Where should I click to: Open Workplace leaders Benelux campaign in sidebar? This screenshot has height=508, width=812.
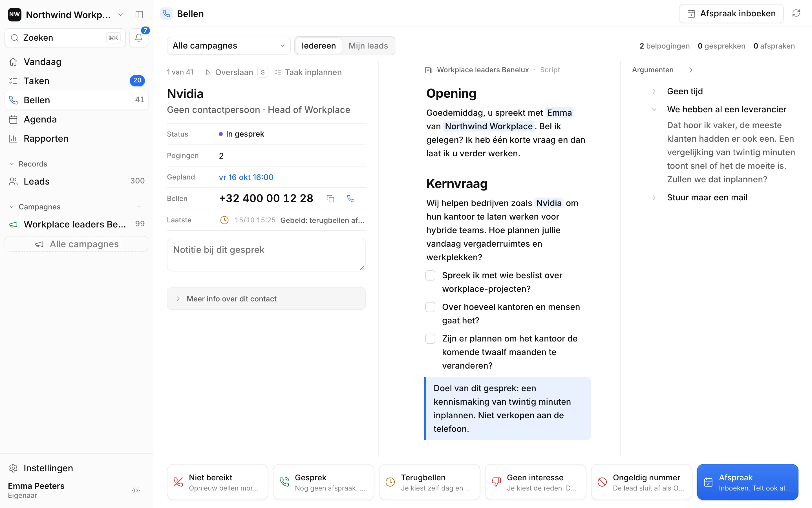coord(76,224)
